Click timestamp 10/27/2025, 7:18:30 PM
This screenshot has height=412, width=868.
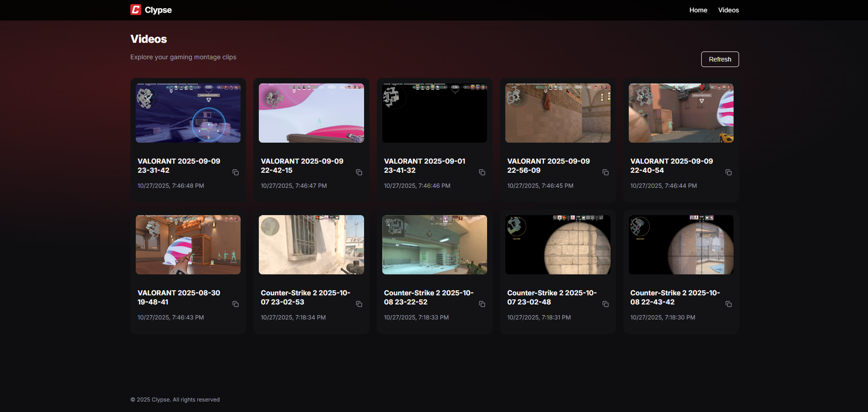click(663, 318)
